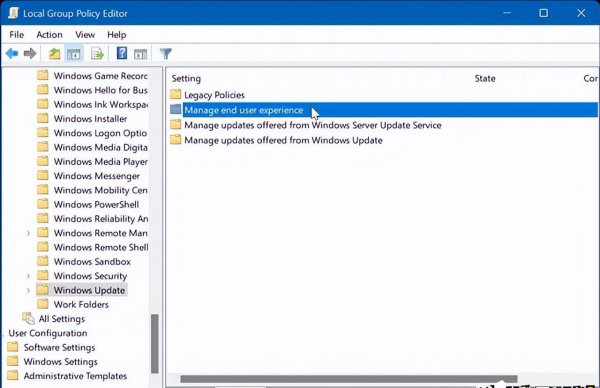The width and height of the screenshot is (600, 388).
Task: Select Administrative Templates under User Configuration
Action: (x=75, y=376)
